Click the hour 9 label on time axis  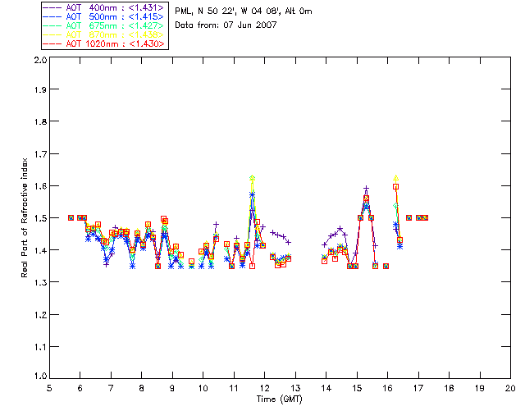[172, 388]
